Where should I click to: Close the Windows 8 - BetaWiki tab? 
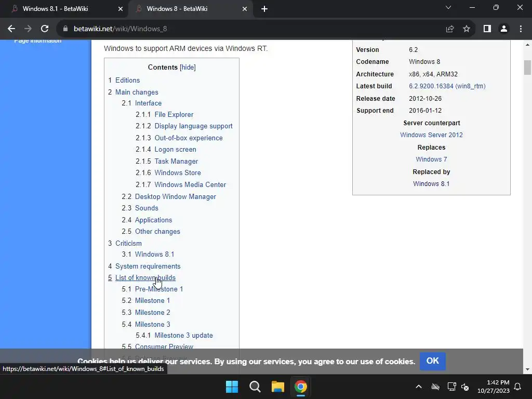[245, 9]
